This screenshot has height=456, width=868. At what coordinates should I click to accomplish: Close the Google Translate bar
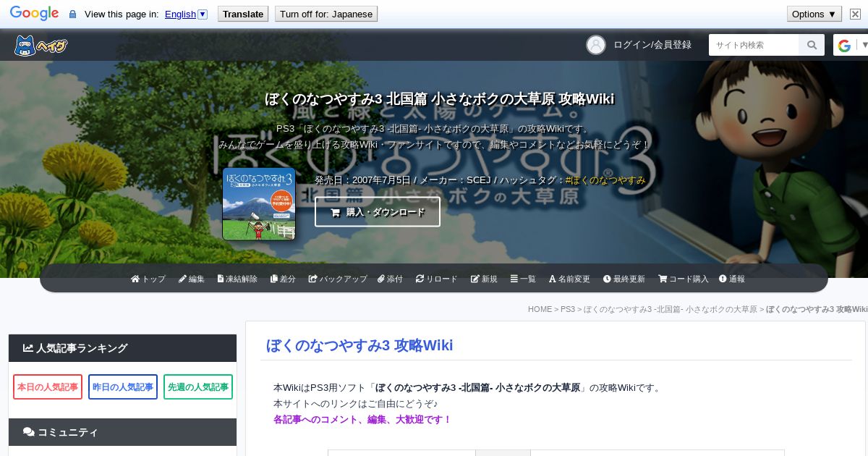[x=855, y=14]
